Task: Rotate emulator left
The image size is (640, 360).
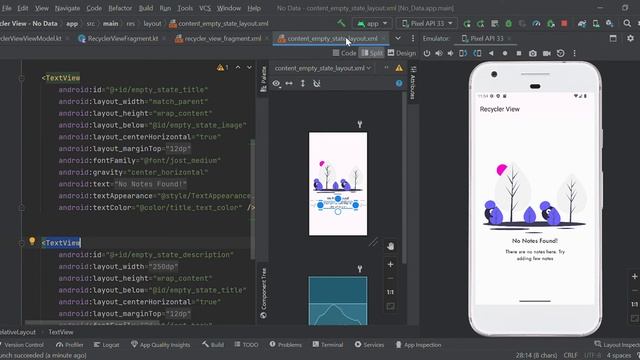Action: click(463, 53)
